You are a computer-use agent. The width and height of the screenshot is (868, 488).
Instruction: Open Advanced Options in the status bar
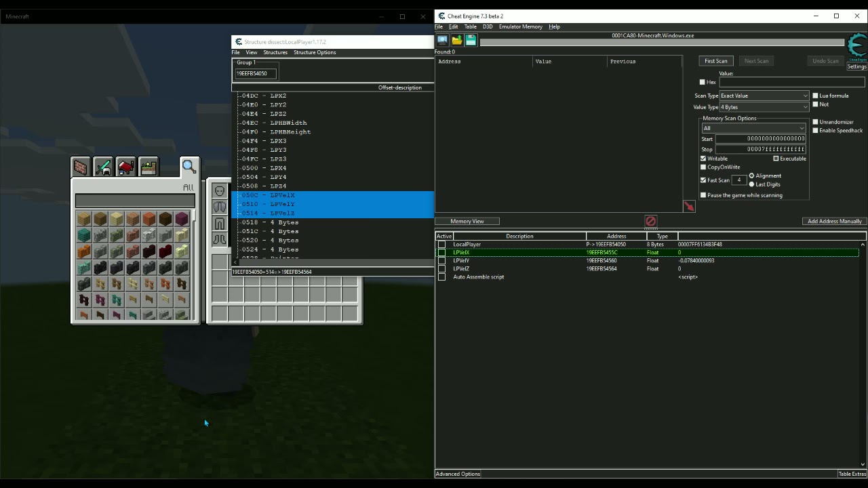pos(458,474)
